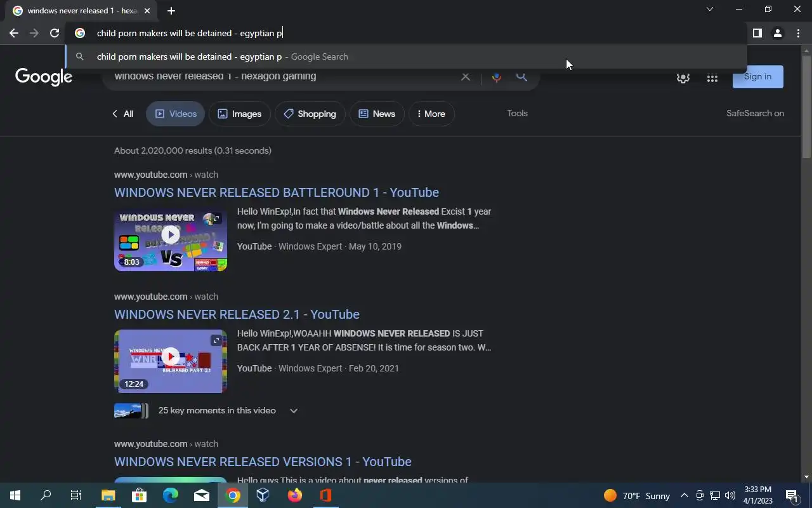Go back using the browser back arrow
812x508 pixels.
click(14, 33)
